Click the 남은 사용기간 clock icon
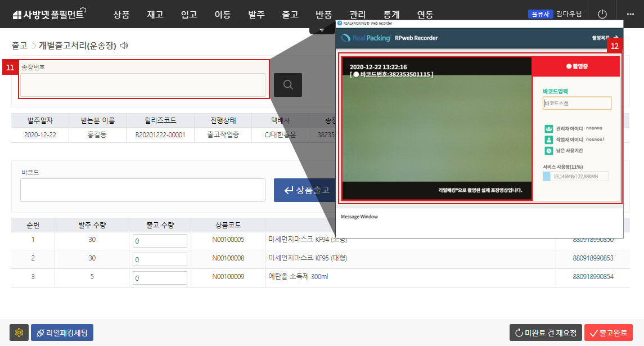644x346 pixels. click(548, 151)
